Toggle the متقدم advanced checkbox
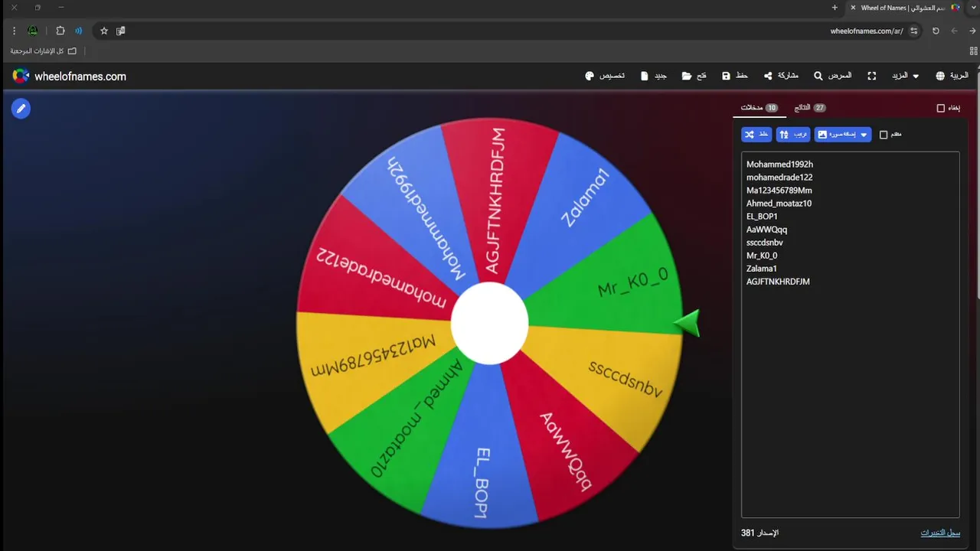 tap(884, 135)
